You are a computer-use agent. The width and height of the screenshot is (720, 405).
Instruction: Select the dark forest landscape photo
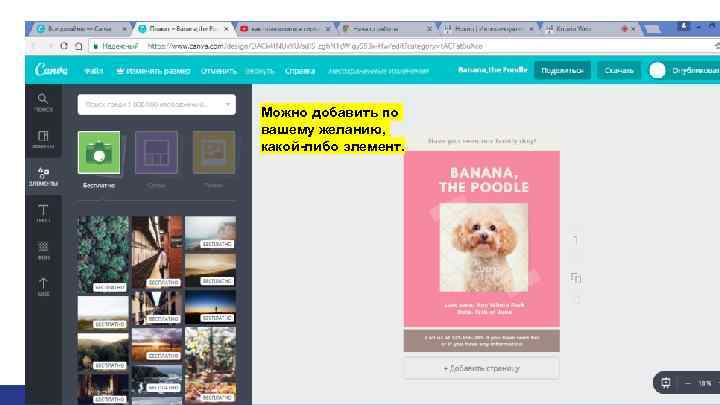103,351
